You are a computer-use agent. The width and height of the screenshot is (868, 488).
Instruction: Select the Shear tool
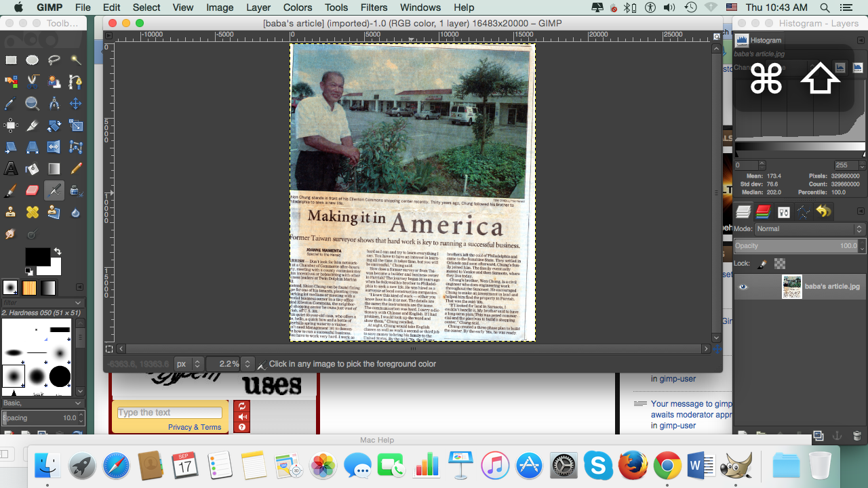(x=11, y=147)
